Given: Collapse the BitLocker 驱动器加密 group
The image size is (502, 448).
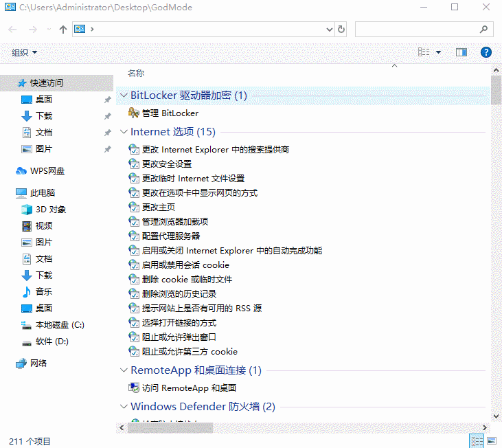Looking at the screenshot, I should pyautogui.click(x=124, y=95).
